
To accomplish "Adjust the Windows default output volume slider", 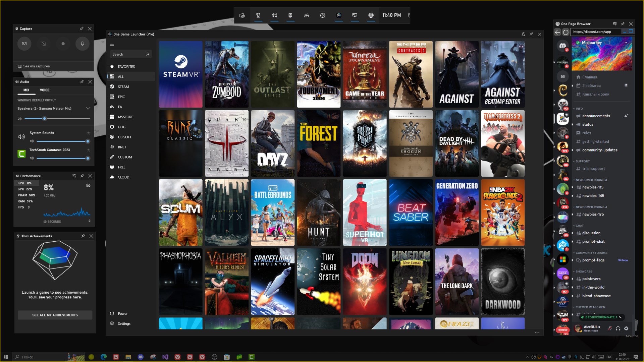I will [44, 119].
